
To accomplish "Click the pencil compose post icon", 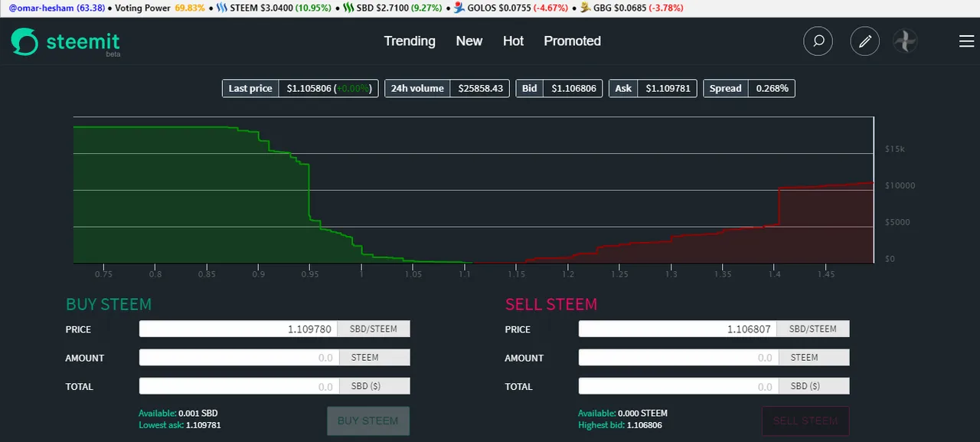I will point(865,41).
